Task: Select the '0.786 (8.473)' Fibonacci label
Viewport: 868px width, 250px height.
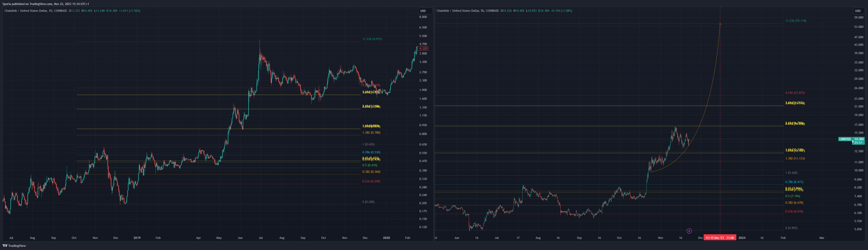Action: coord(794,182)
